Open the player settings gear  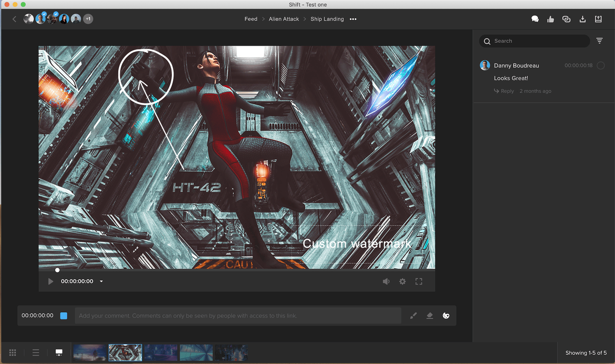click(x=402, y=281)
